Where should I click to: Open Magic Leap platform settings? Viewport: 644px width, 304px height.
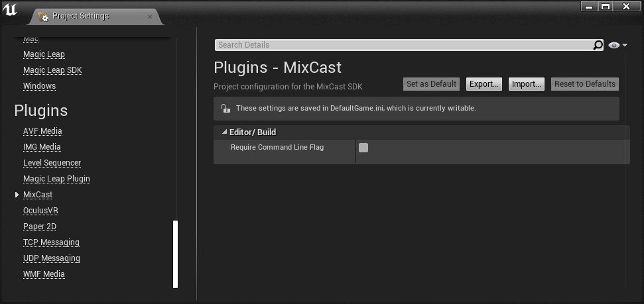tap(44, 54)
